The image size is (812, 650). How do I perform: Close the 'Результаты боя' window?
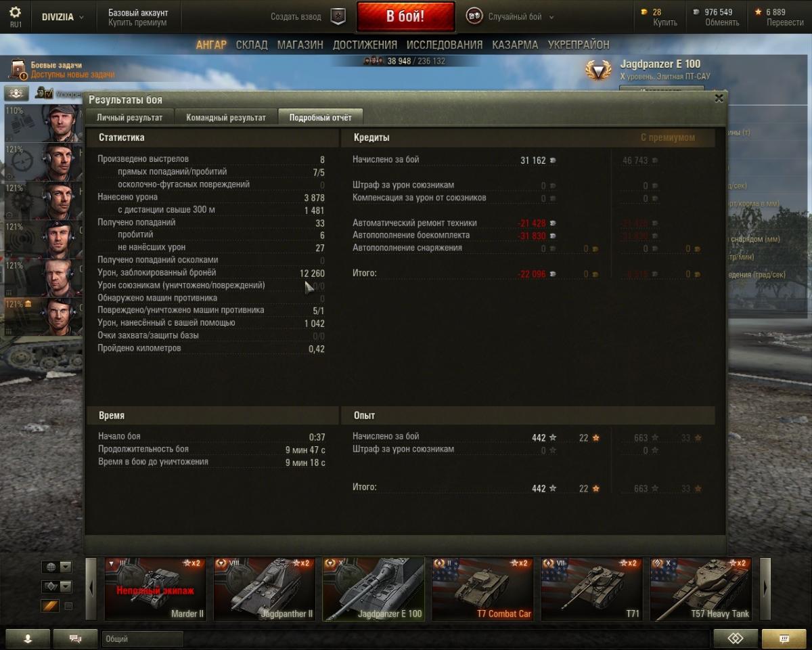coord(719,97)
